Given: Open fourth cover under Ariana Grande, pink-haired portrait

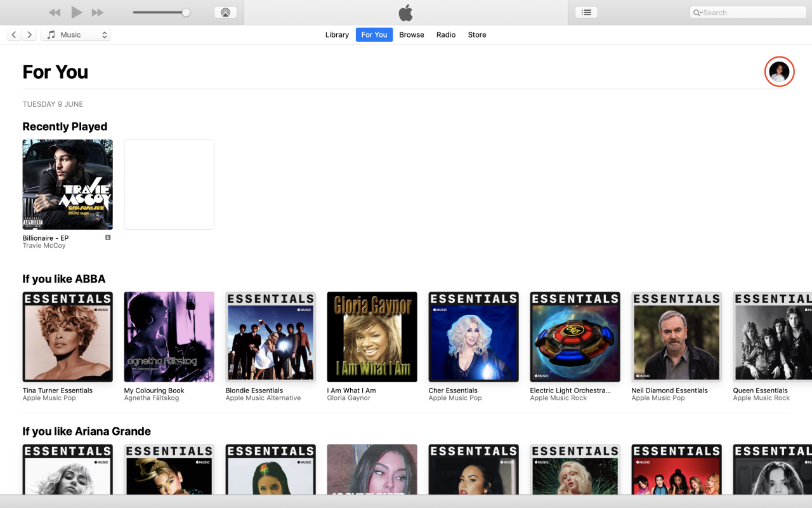Looking at the screenshot, I should 372,469.
